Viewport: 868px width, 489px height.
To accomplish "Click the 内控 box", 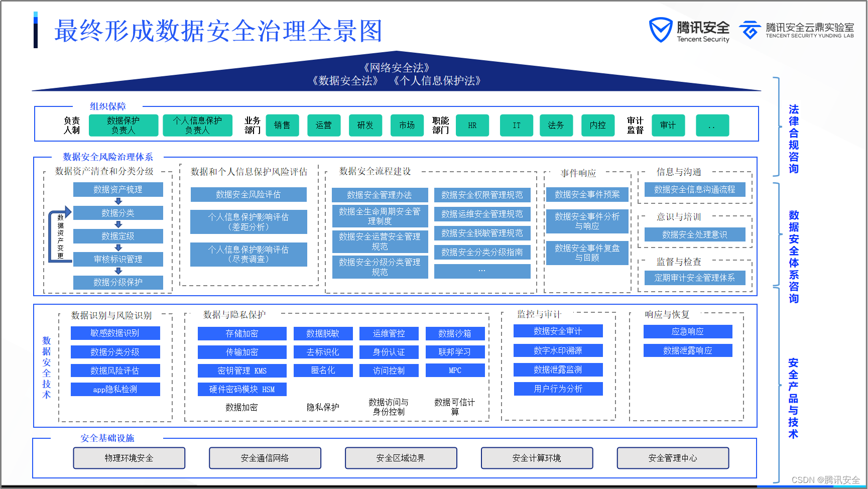I will point(598,126).
